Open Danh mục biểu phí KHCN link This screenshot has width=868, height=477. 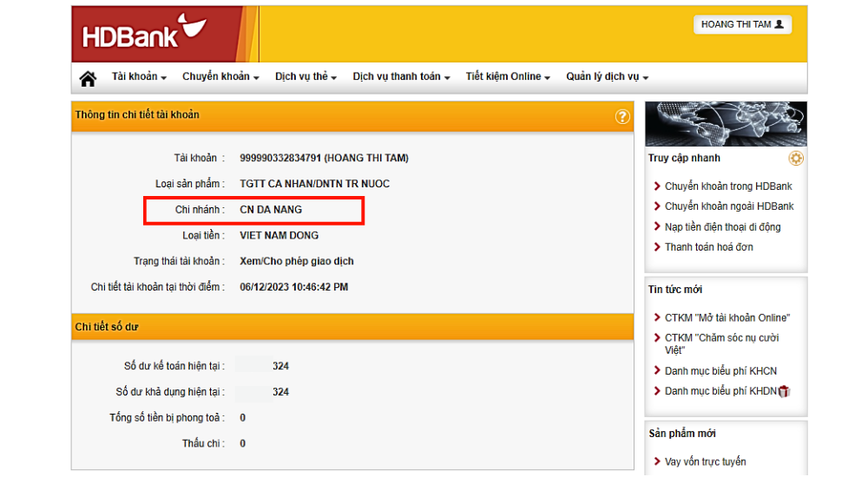pyautogui.click(x=720, y=371)
